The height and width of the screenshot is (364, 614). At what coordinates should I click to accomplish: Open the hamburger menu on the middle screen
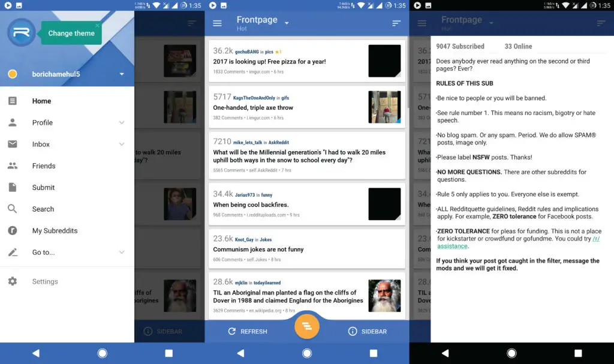[x=217, y=23]
